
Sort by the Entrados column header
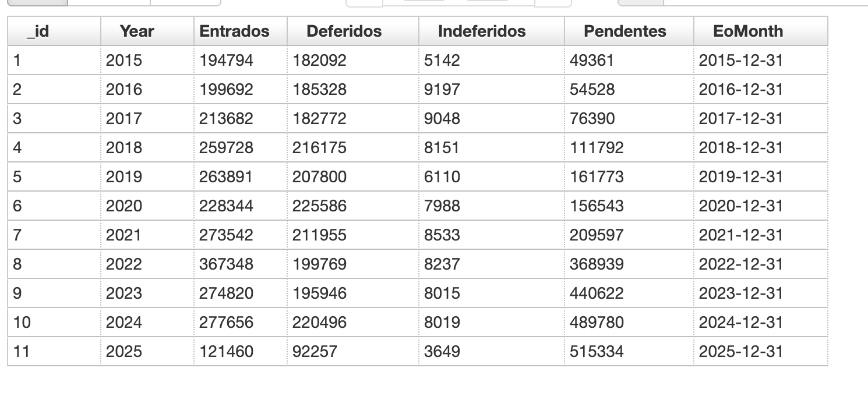pos(234,31)
